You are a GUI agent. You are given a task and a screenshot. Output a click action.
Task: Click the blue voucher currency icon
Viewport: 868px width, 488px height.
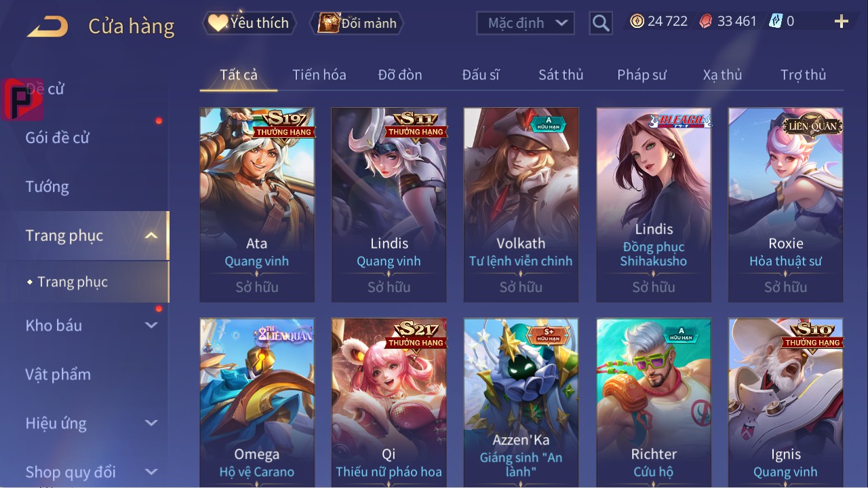click(776, 21)
